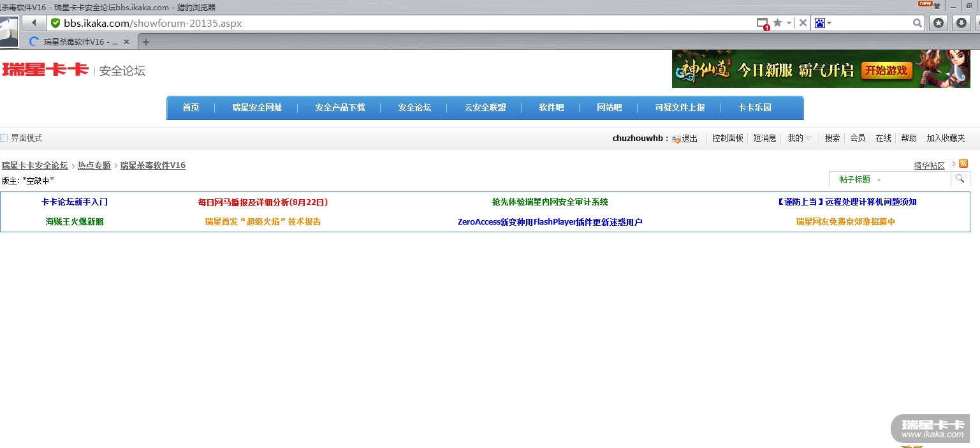Screen dimensions: 980x448
Task: Open 云安全联盟 in the navigation bar
Action: point(485,107)
